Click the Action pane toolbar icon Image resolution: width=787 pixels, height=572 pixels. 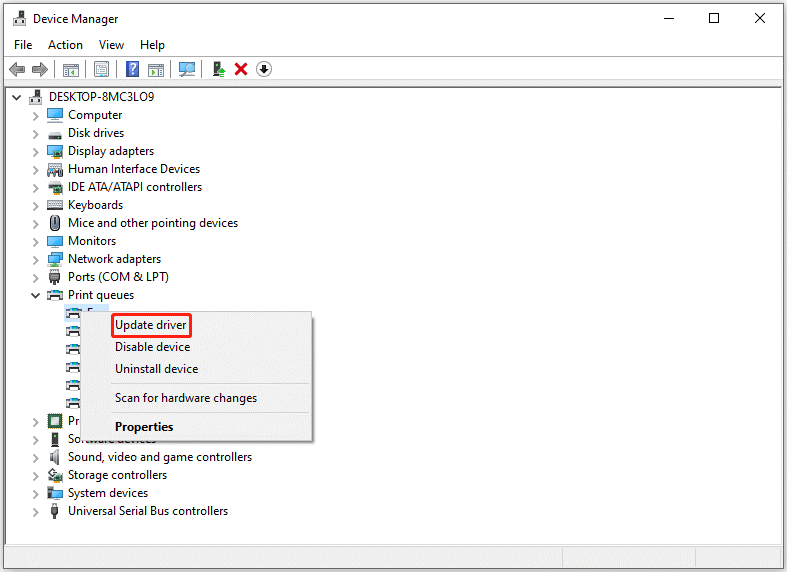156,69
